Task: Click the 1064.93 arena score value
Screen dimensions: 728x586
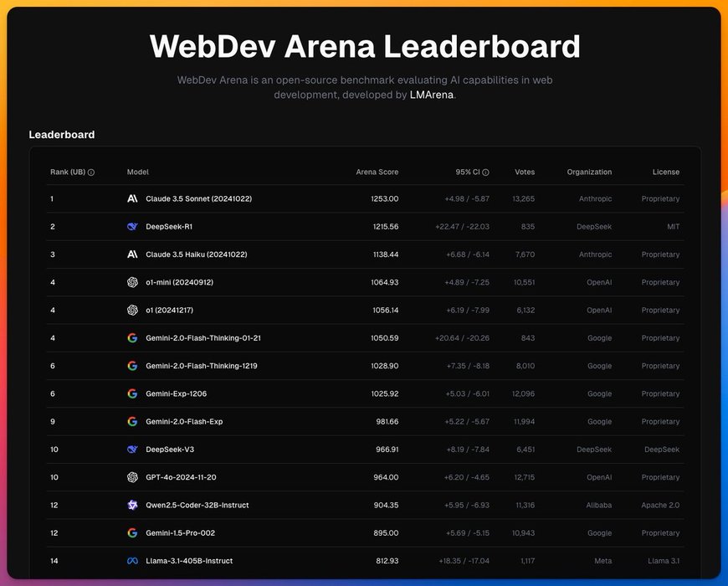Action: tap(384, 282)
